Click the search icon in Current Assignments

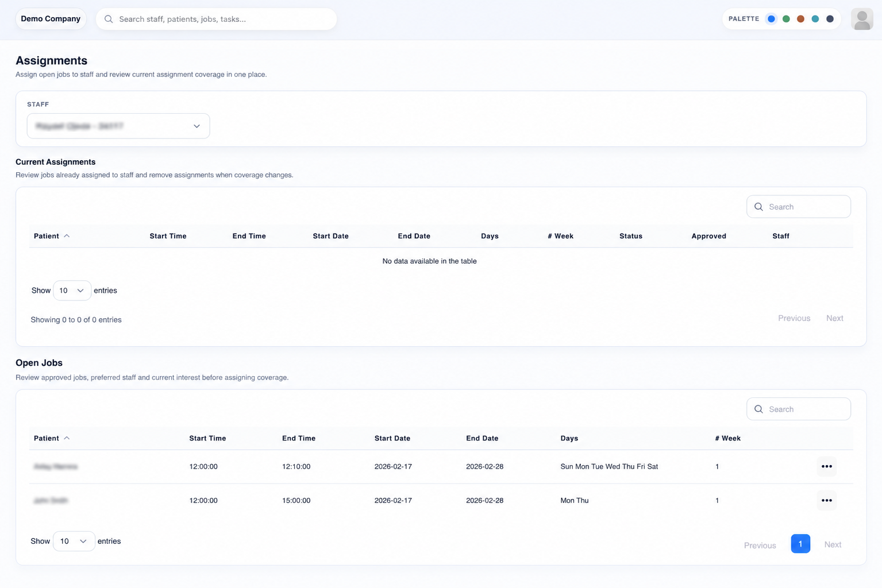[x=758, y=207]
